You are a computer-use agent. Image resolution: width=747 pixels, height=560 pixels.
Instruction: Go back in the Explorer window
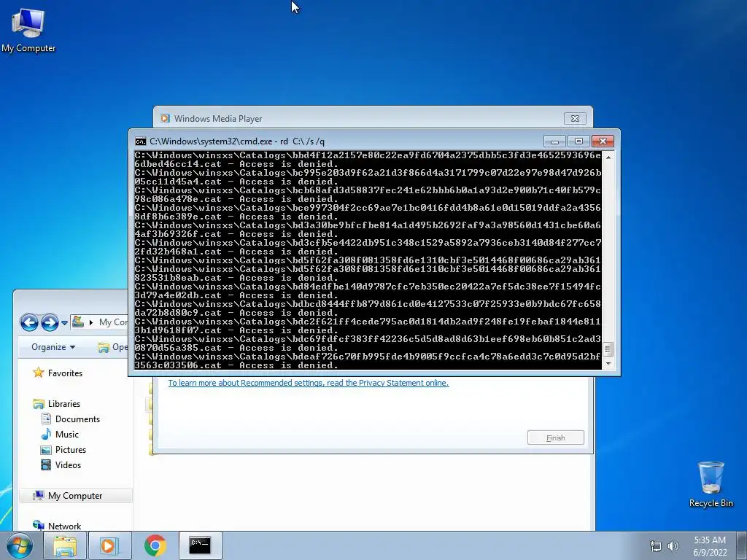pos(29,322)
